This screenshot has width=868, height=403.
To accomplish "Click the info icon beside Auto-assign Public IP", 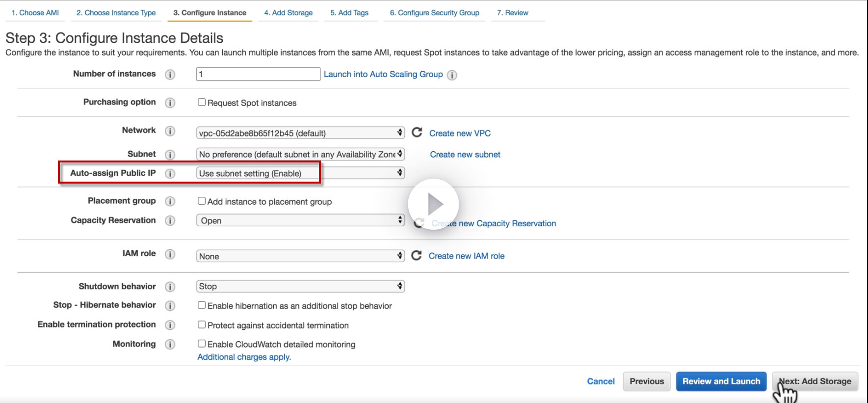I will point(170,173).
